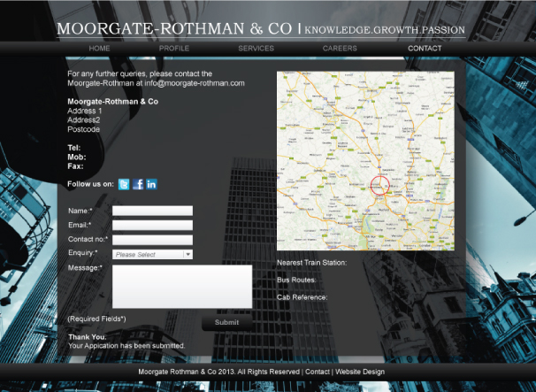Select the Contact no. input box

pos(152,240)
